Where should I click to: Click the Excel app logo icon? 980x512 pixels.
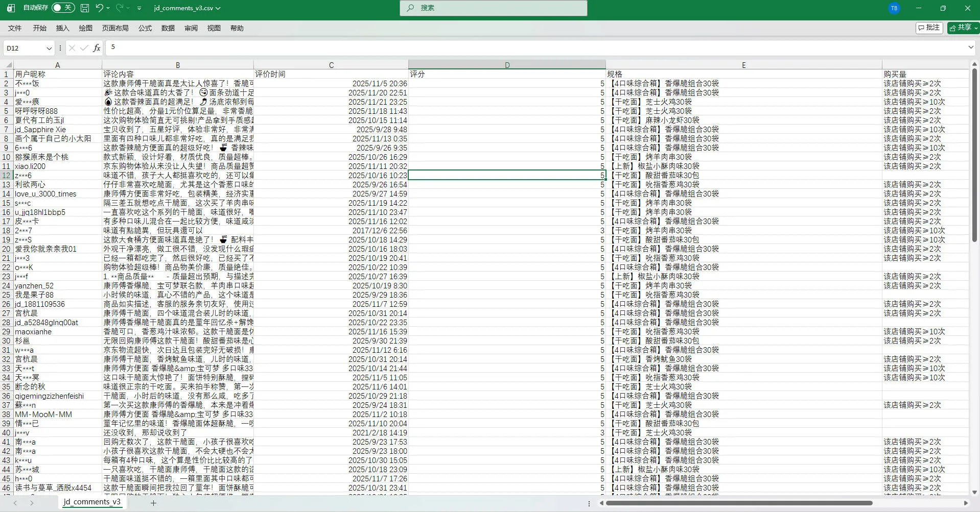point(11,8)
